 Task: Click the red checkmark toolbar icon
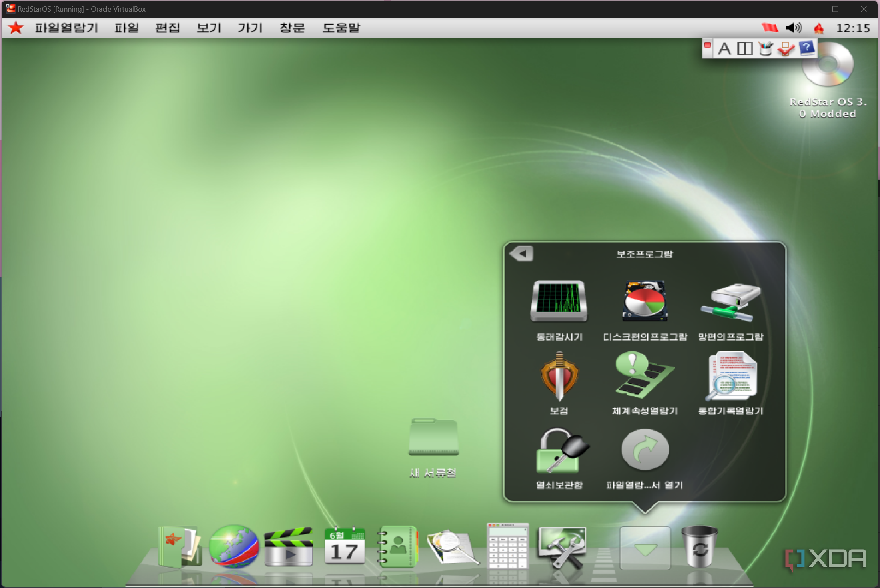(786, 49)
